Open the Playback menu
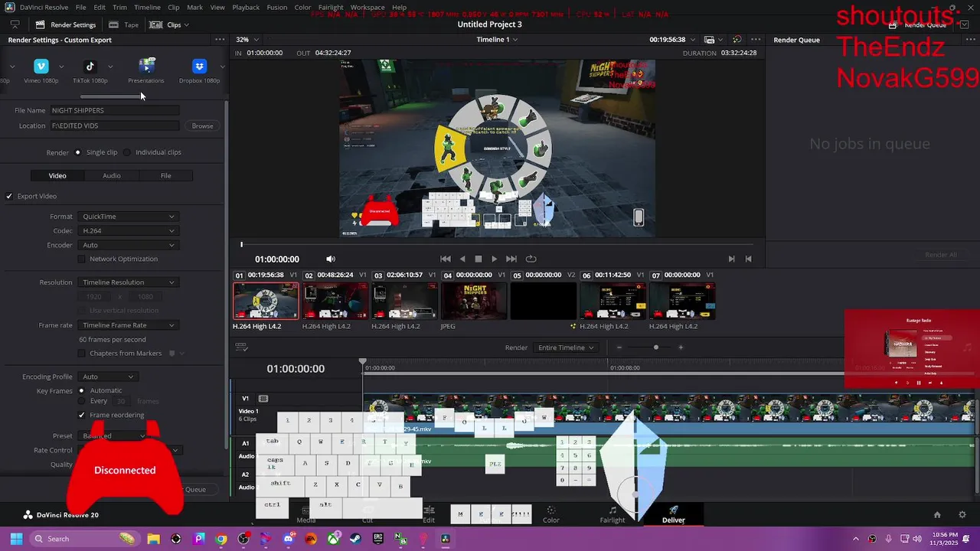The width and height of the screenshot is (980, 551). (x=246, y=7)
